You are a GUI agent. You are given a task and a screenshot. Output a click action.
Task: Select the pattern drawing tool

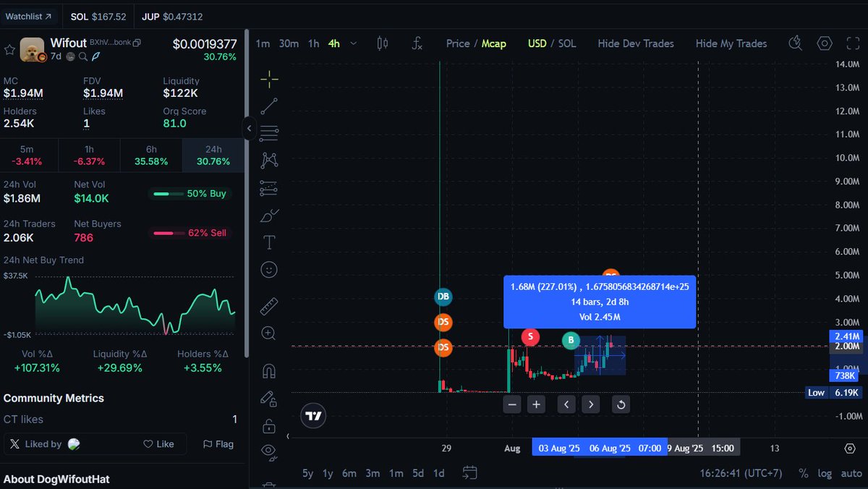269,160
